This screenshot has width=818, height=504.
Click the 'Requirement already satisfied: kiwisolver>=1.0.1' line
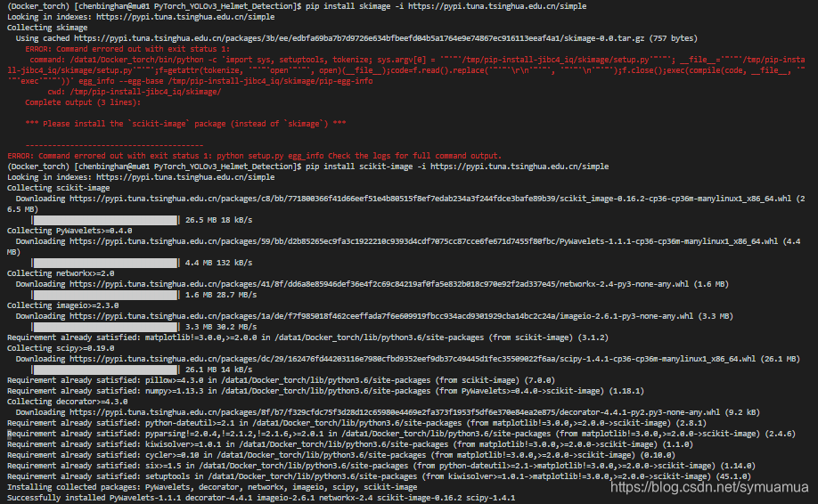click(x=350, y=444)
